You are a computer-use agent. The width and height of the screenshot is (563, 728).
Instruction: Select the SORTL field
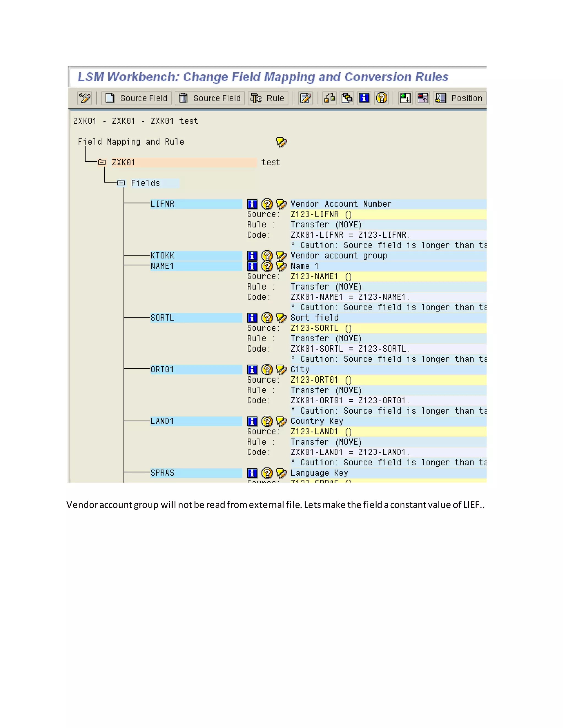pos(196,318)
